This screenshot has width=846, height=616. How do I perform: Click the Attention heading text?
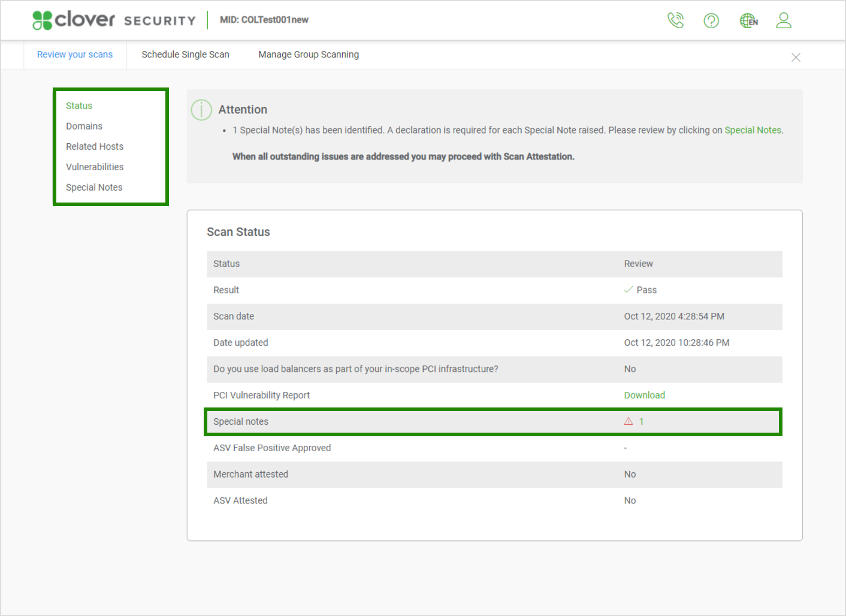[x=243, y=110]
